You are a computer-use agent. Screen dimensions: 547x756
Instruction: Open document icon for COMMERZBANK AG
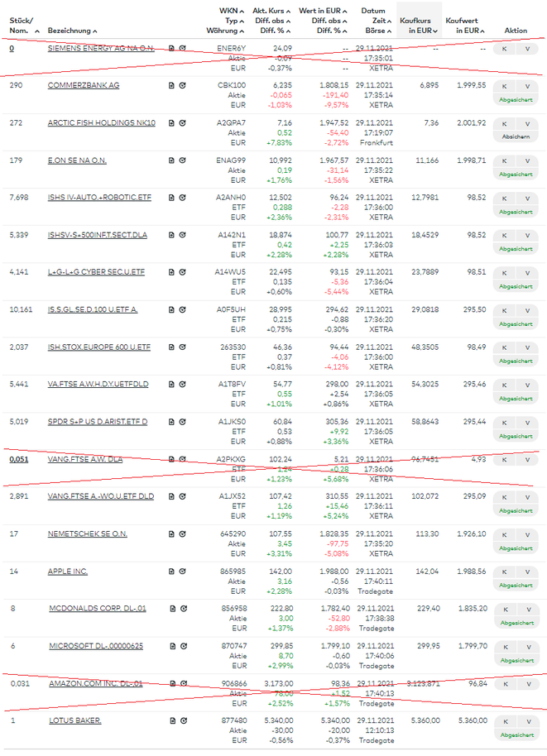coord(171,86)
